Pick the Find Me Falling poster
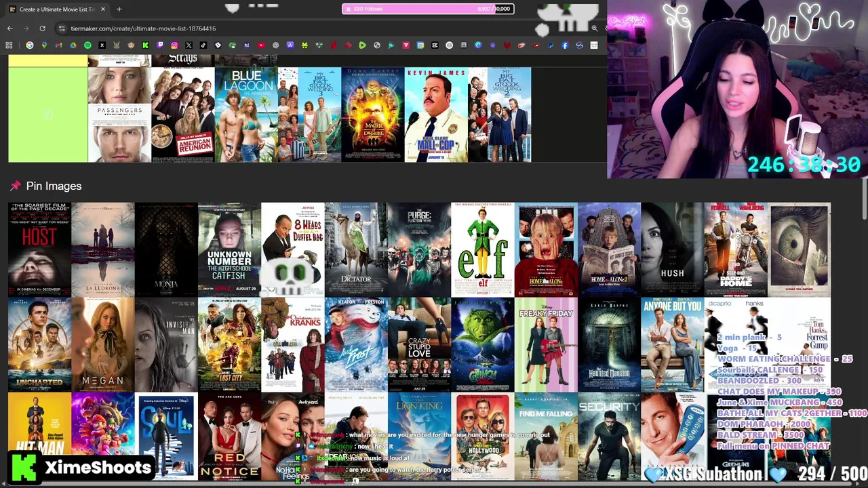This screenshot has height=488, width=868. (x=546, y=437)
